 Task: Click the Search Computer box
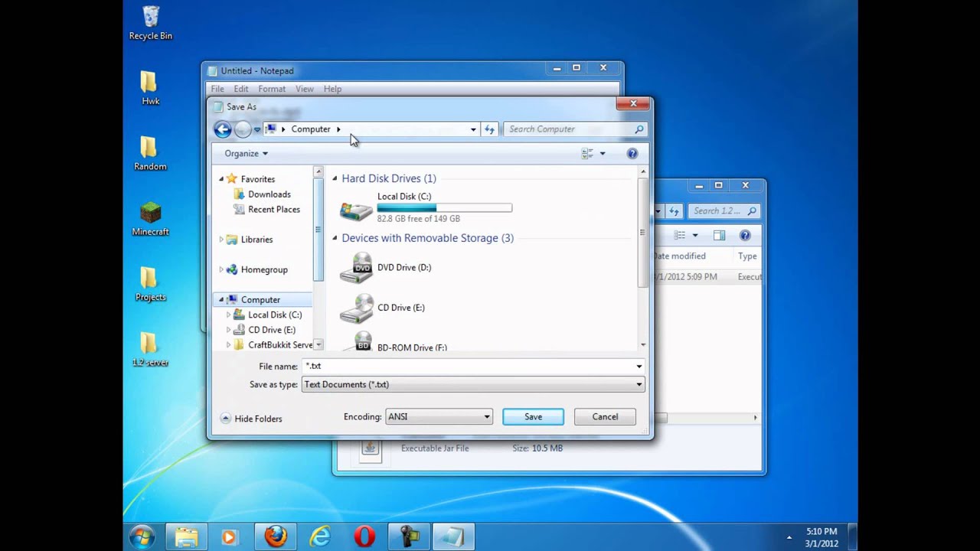pyautogui.click(x=576, y=129)
